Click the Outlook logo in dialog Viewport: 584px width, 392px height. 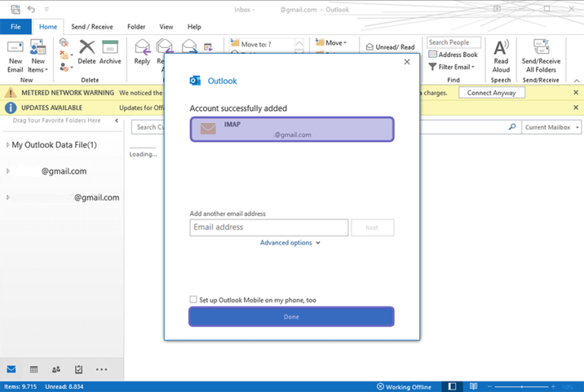(x=195, y=81)
